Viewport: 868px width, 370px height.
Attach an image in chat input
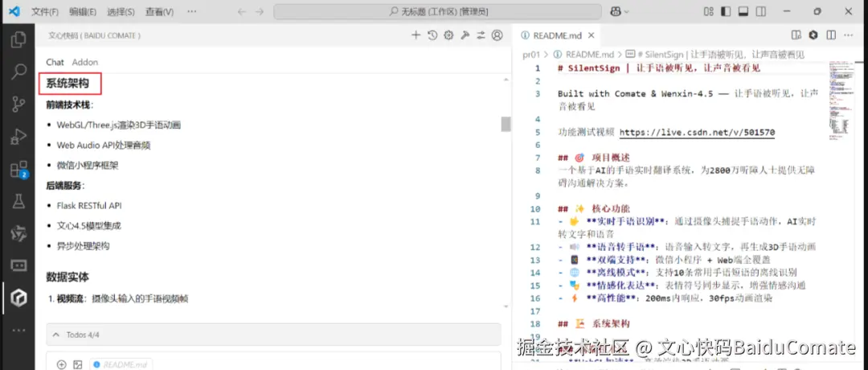pos(78,364)
